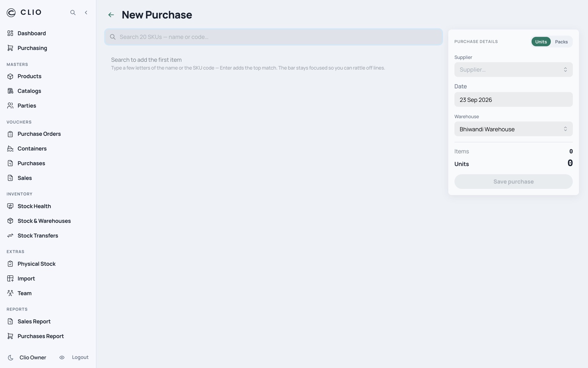
Task: Click the Physical Stock clipboard icon
Action: (x=10, y=264)
